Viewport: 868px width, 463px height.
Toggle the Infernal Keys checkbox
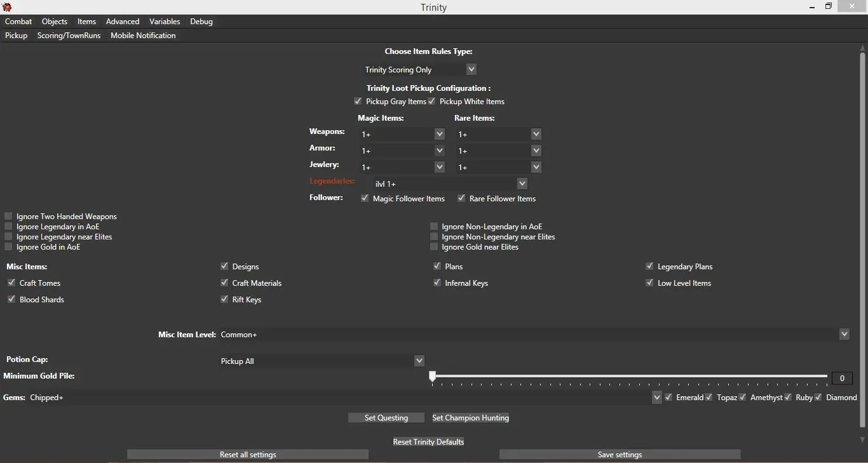coord(437,283)
